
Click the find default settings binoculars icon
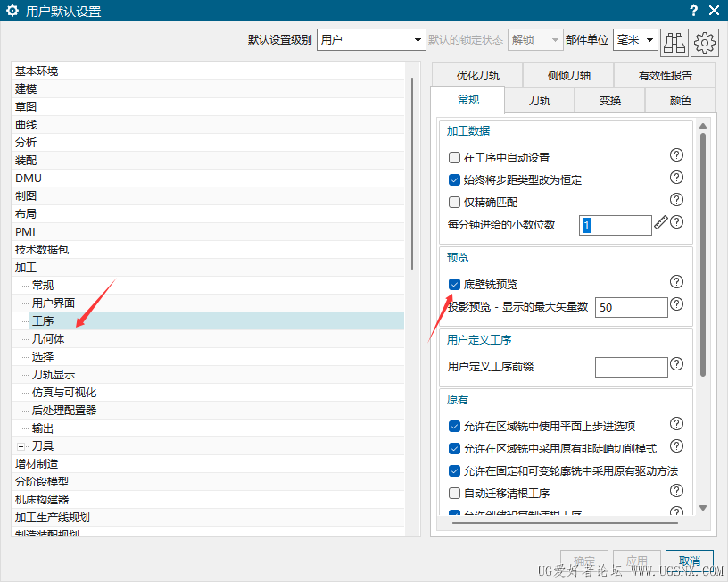pyautogui.click(x=674, y=42)
